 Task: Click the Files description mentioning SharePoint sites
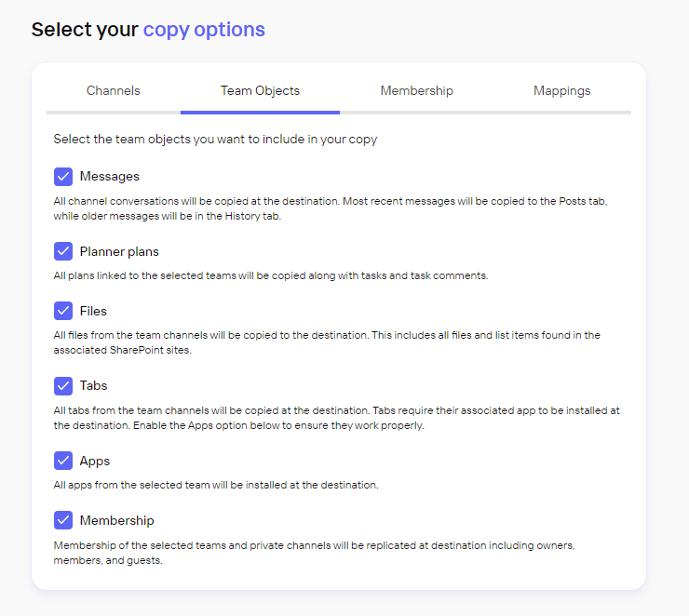[326, 341]
